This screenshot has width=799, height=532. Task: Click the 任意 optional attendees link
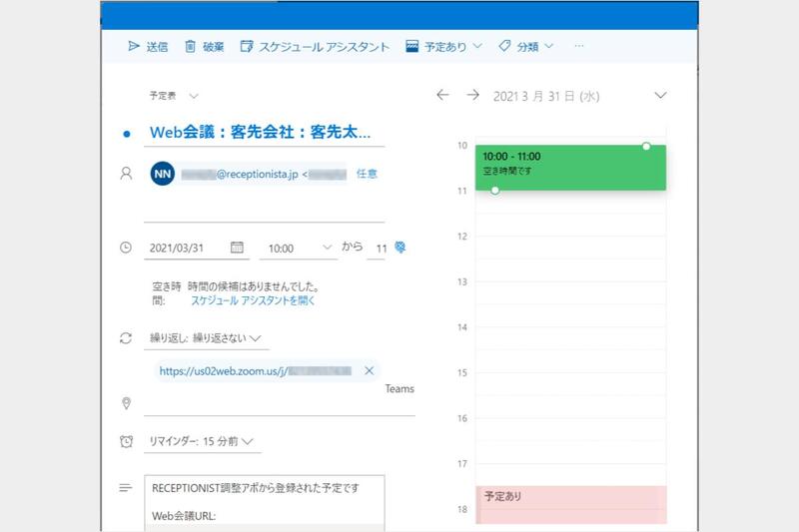coord(367,174)
